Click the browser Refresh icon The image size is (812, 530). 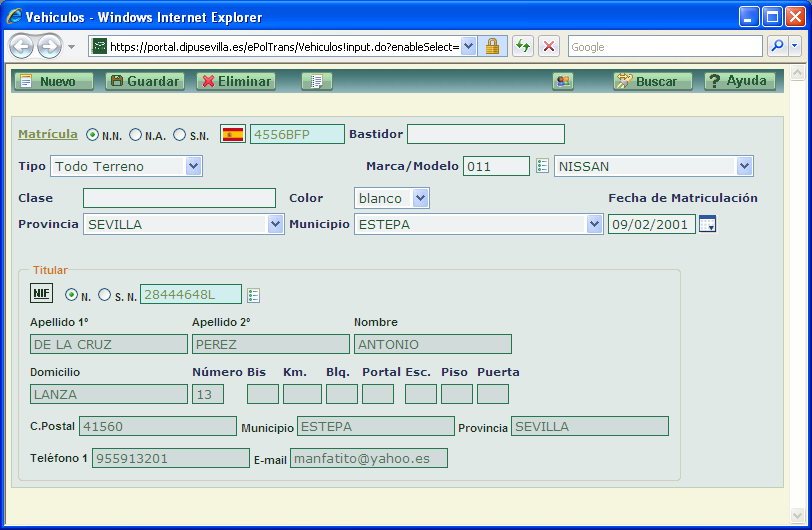tap(522, 46)
